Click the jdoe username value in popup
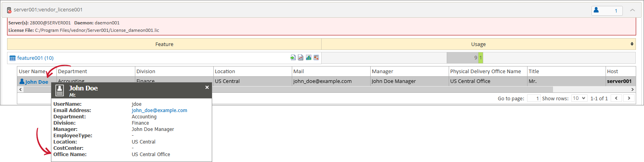The width and height of the screenshot is (644, 162). (136, 104)
